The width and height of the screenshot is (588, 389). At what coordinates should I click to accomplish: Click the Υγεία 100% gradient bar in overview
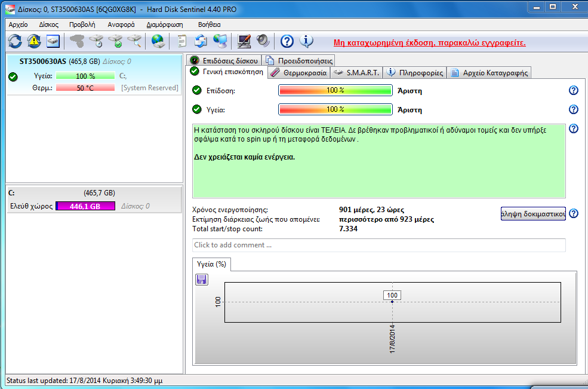point(335,109)
